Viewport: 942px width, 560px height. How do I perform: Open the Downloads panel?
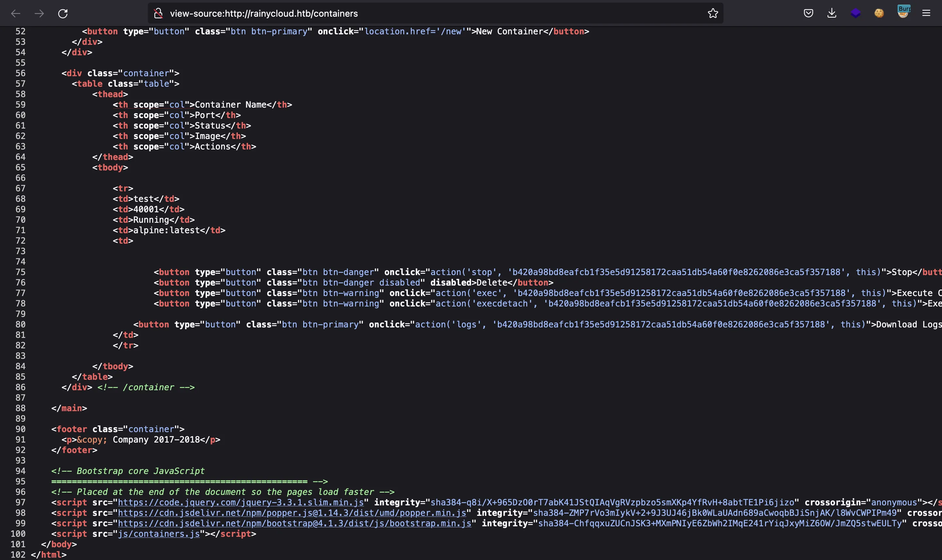tap(832, 13)
